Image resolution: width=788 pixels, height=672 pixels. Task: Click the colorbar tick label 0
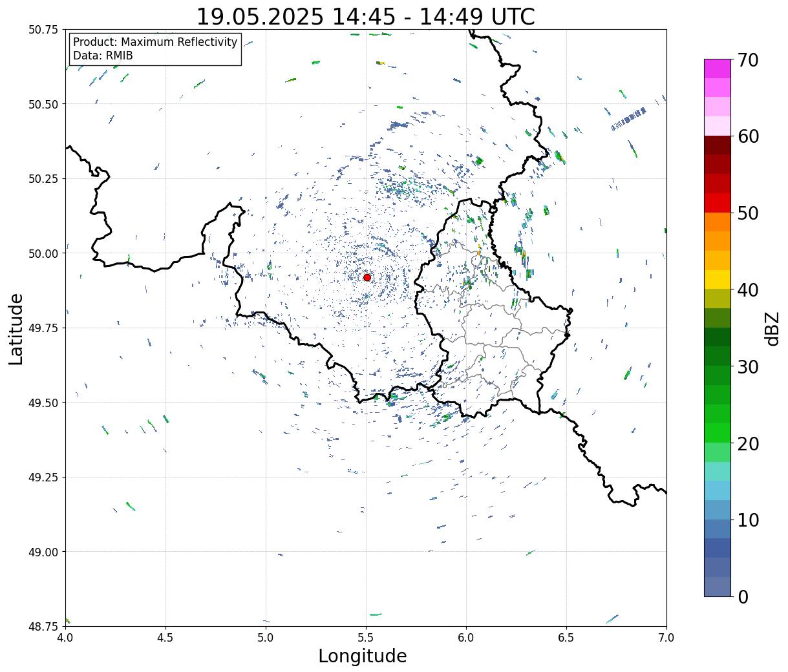[743, 596]
